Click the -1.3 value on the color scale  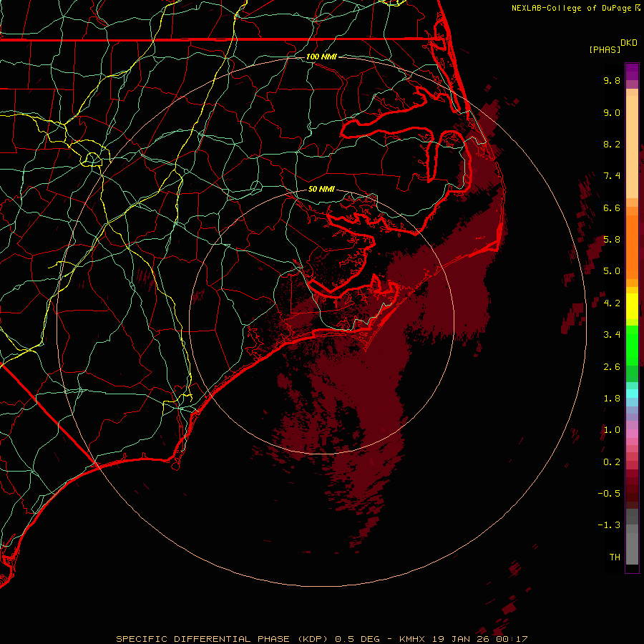point(609,525)
